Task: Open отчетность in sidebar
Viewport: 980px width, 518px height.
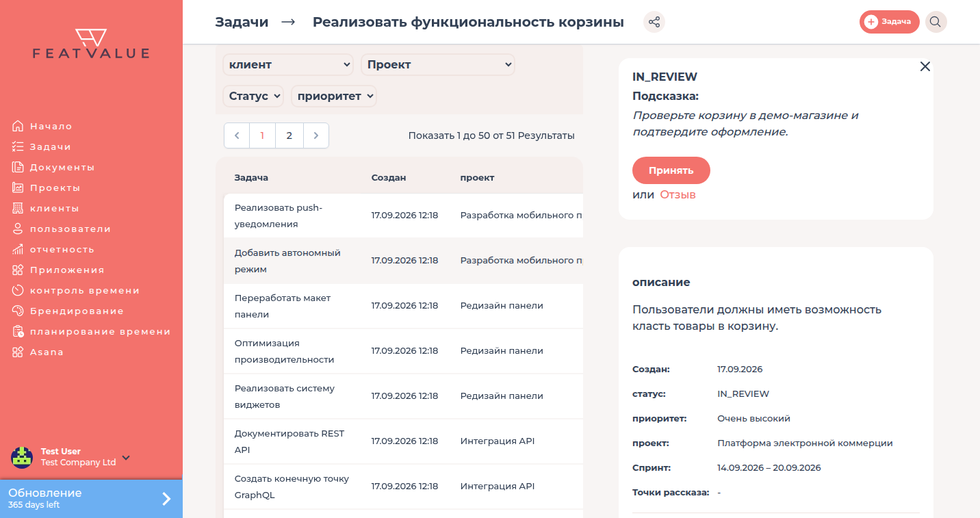Action: pos(62,249)
